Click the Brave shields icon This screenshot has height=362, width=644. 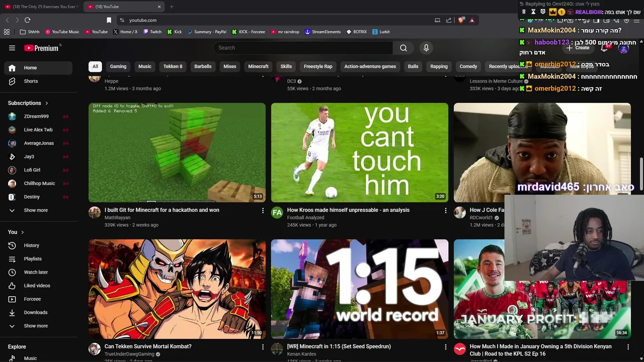[x=461, y=20]
